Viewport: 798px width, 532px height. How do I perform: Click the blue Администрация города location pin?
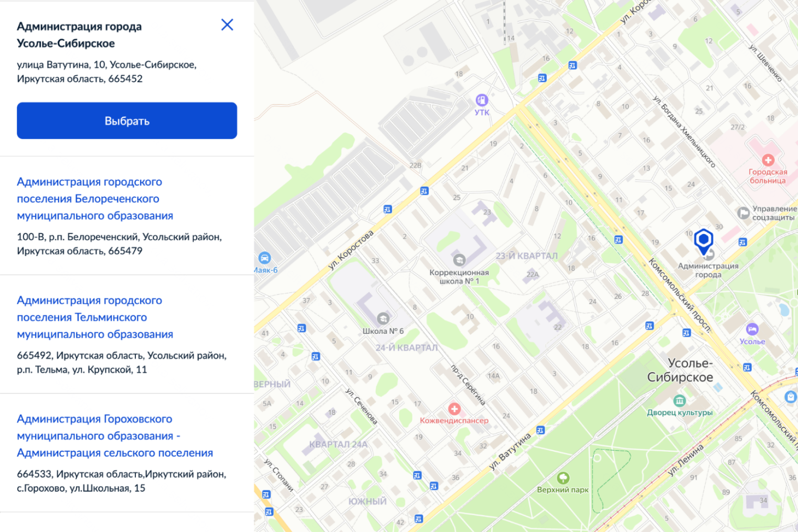[x=704, y=241]
